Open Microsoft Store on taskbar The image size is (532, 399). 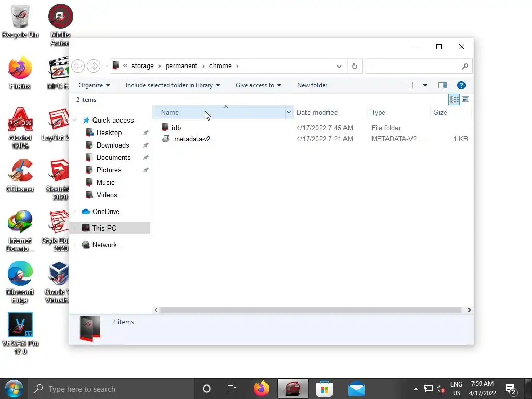click(324, 389)
